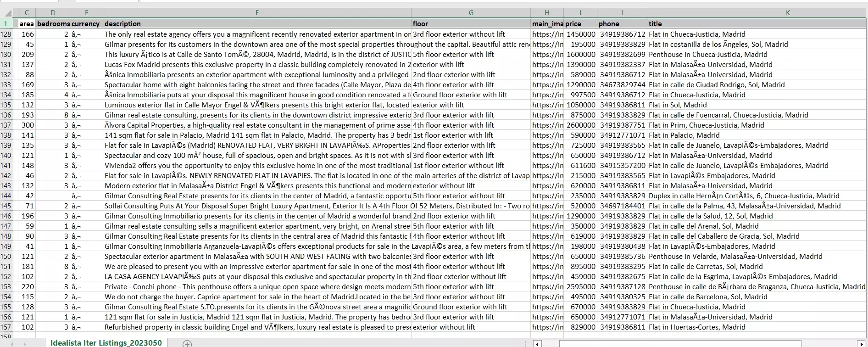Select title 'Penthouse in Chueca-Justicia, Madrid'
This screenshot has width=868, height=347.
(757, 54)
